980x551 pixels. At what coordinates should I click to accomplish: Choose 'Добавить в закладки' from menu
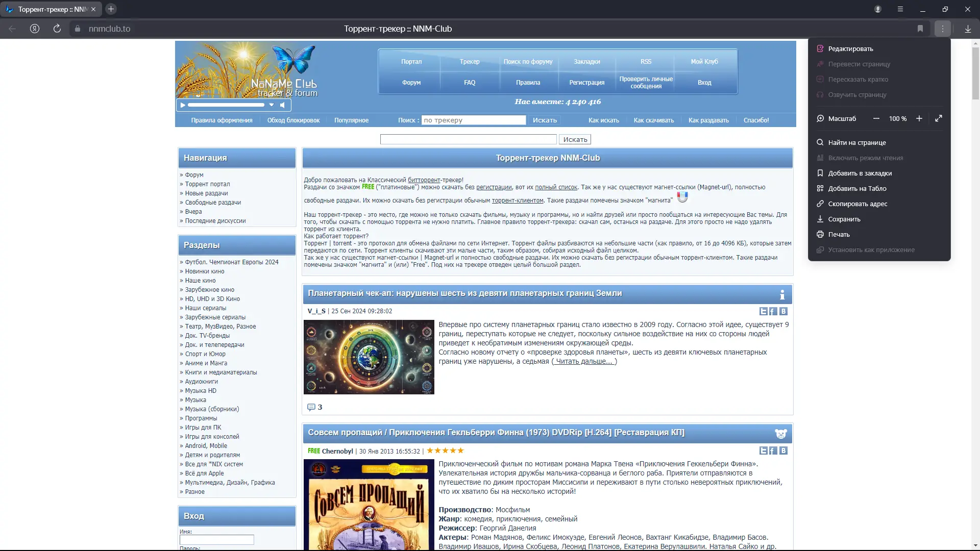pos(860,173)
